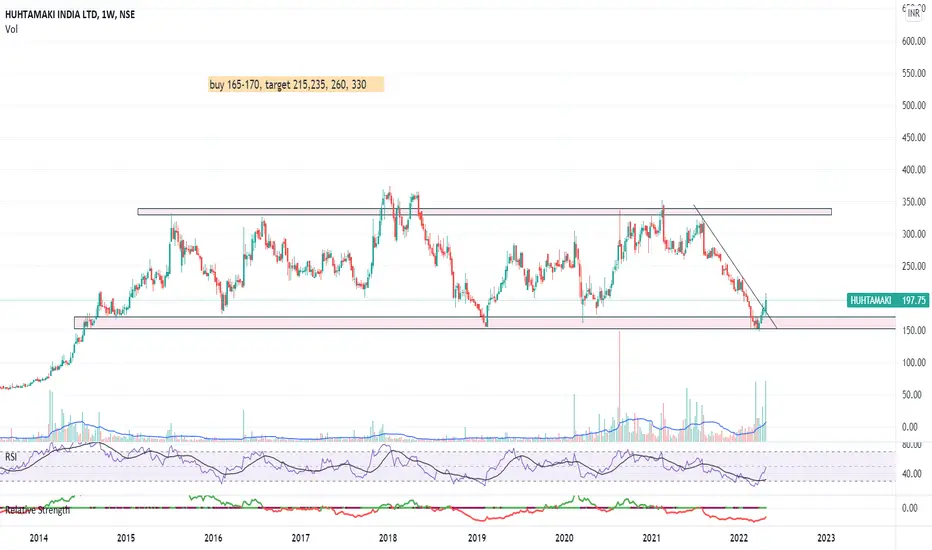Viewport: 932px width, 550px height.
Task: Click the 600.00 price axis label
Action: 914,41
